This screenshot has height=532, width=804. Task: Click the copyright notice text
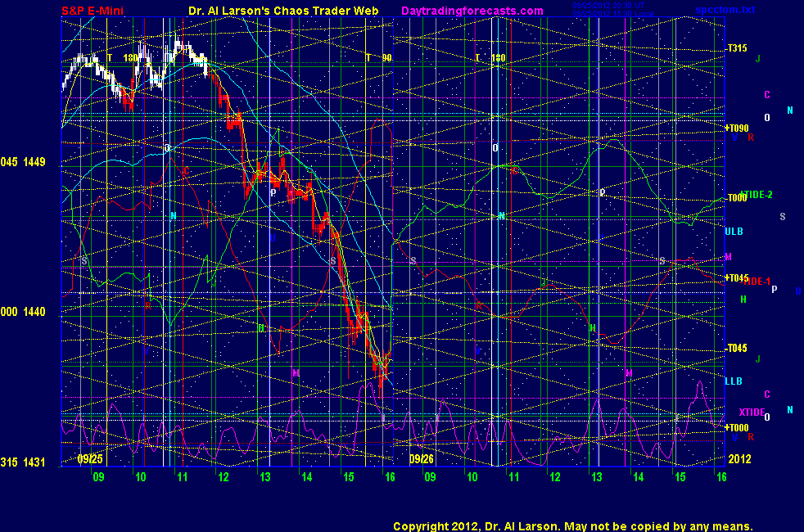click(x=573, y=526)
